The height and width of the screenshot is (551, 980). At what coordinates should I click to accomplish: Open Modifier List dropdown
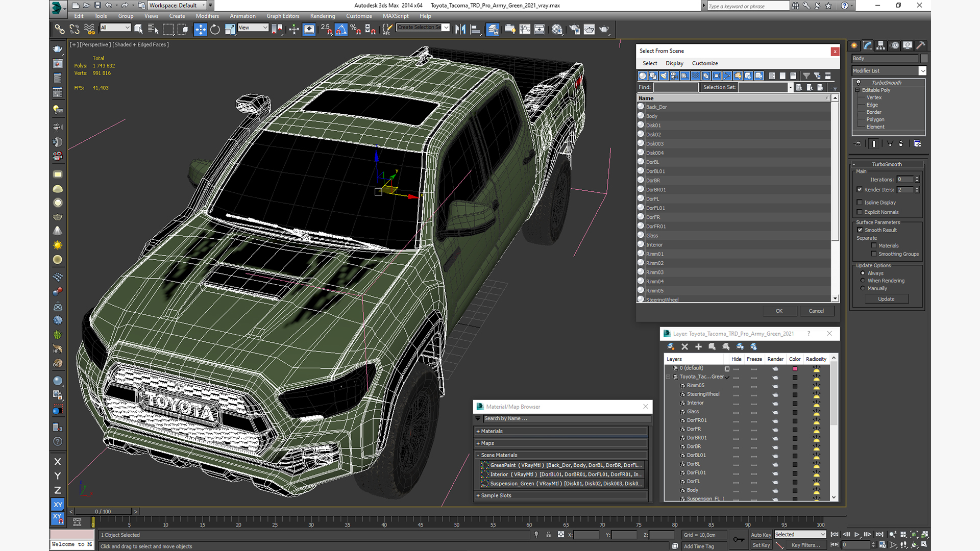point(889,71)
